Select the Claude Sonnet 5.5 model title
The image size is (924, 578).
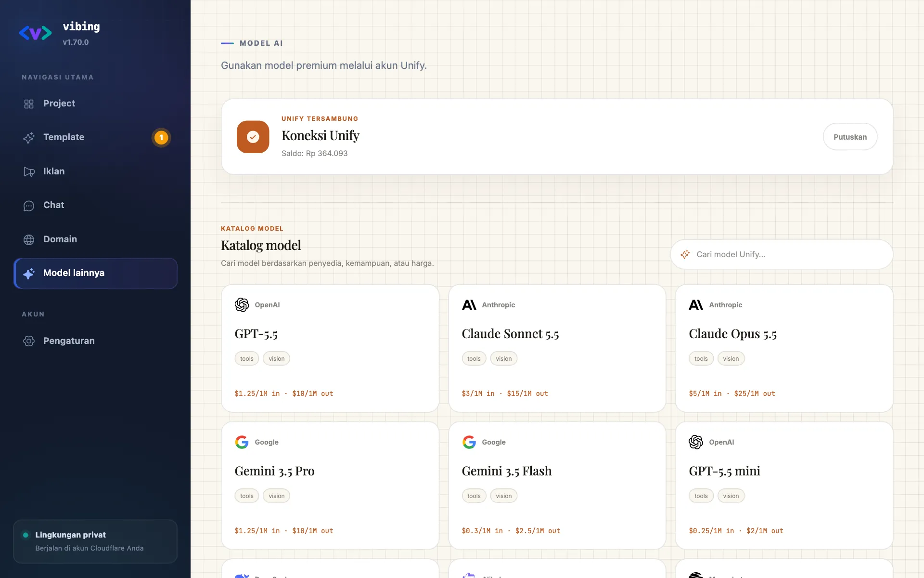click(x=510, y=334)
